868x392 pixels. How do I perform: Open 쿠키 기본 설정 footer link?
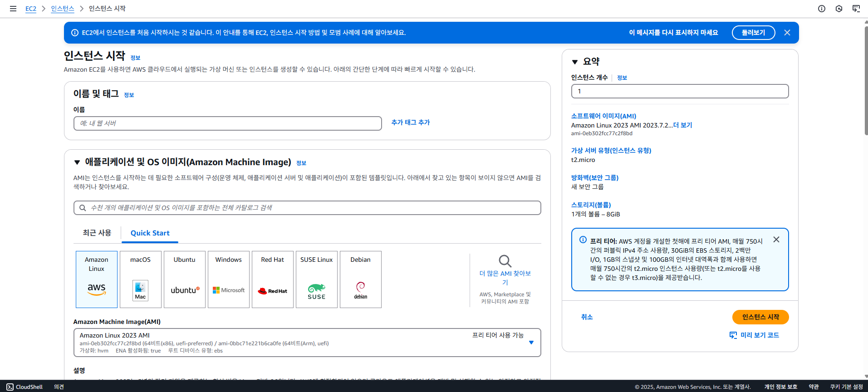(846, 387)
